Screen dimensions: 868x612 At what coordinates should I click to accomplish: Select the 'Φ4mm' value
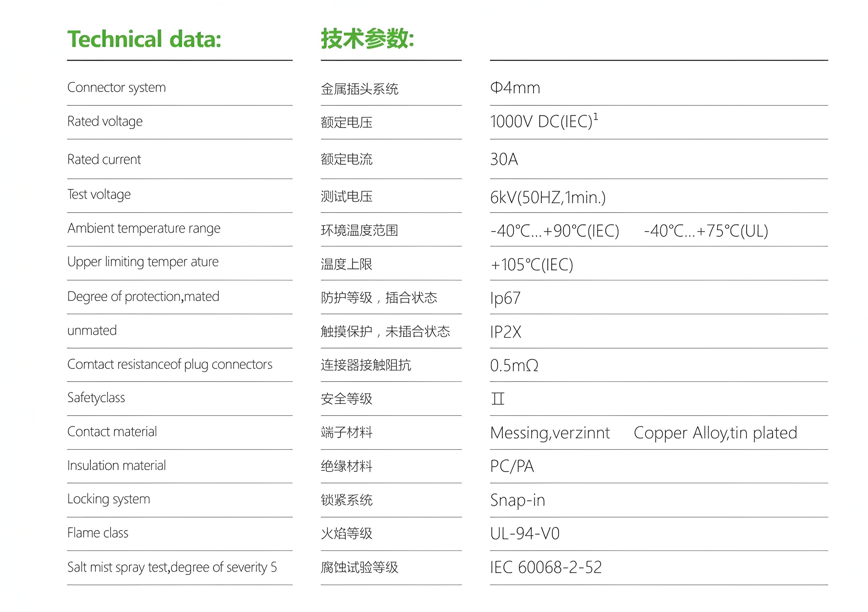click(x=515, y=88)
